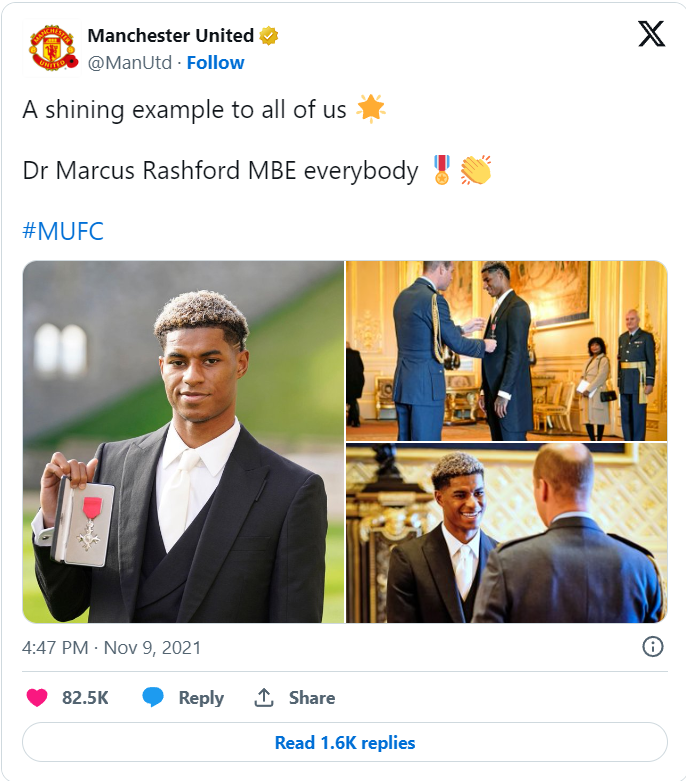The width and height of the screenshot is (686, 781).
Task: Click the Manchester United display name
Action: (x=171, y=36)
